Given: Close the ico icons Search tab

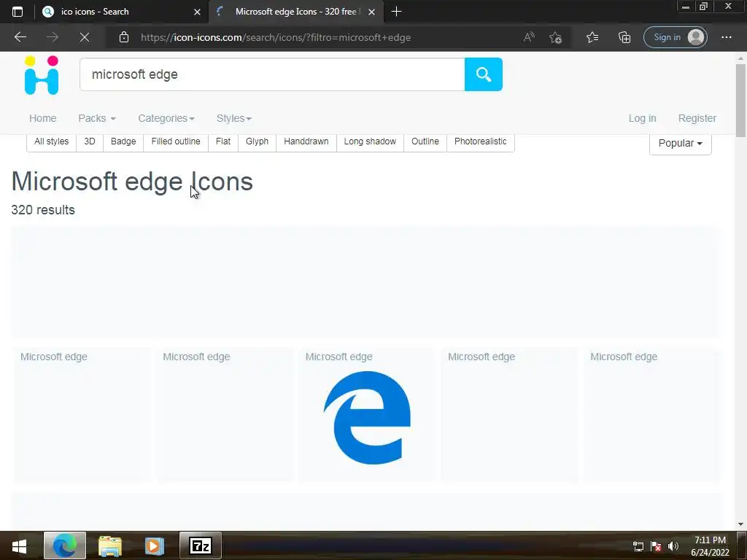Looking at the screenshot, I should coord(197,12).
